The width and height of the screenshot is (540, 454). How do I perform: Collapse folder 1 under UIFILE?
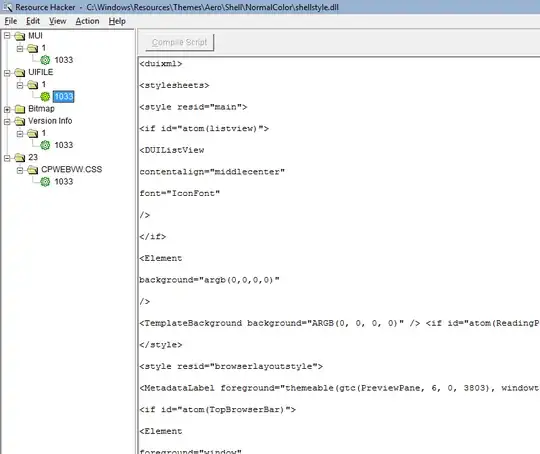click(x=20, y=85)
